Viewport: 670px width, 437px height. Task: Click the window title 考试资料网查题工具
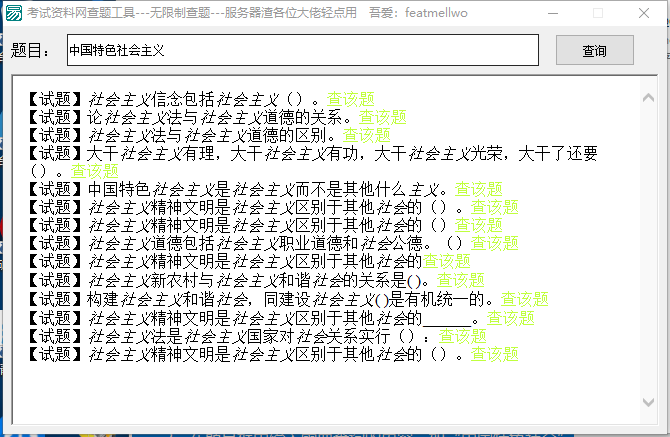[81, 13]
